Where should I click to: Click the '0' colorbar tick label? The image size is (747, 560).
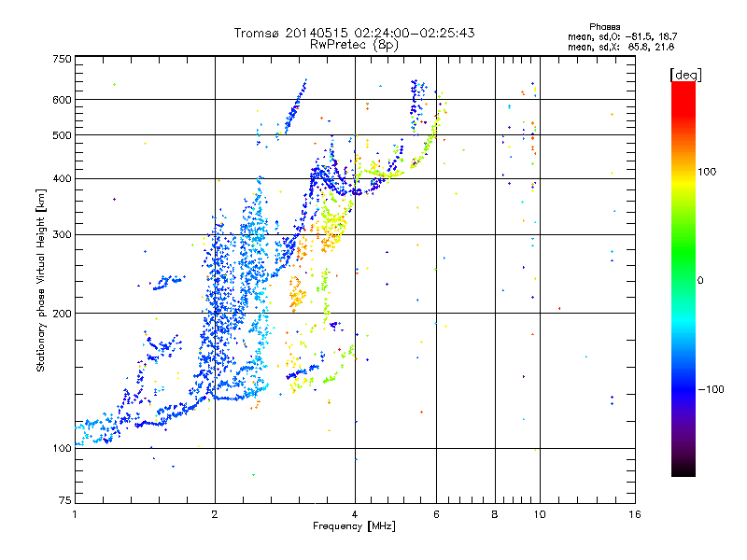click(x=699, y=280)
